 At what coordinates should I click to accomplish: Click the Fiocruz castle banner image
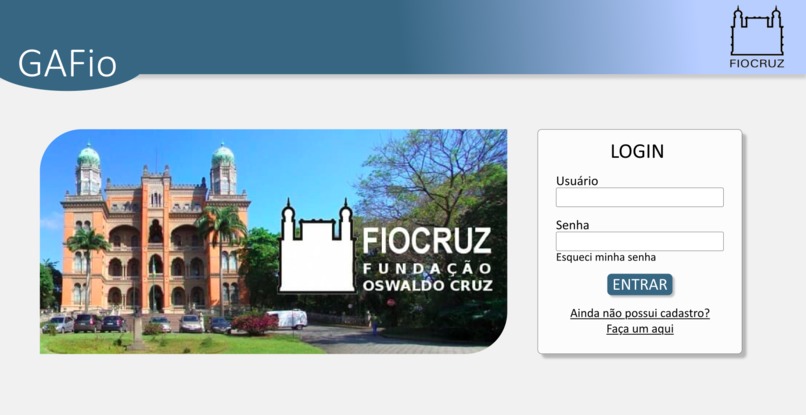tap(273, 241)
